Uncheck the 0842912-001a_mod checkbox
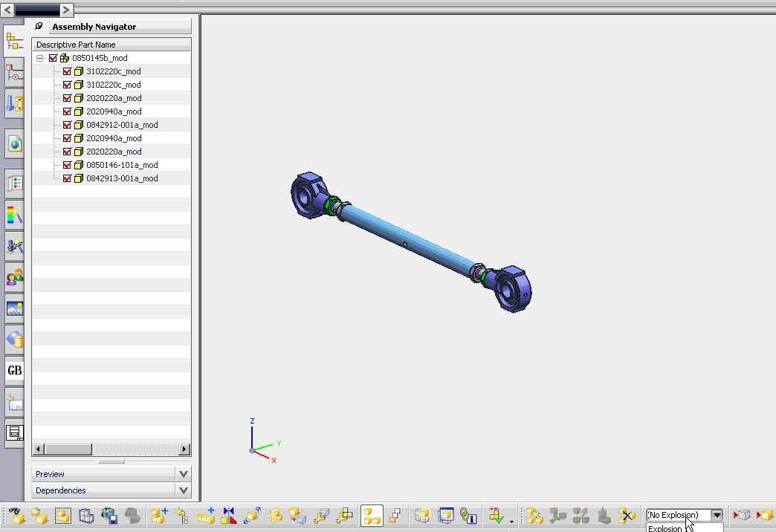The image size is (776, 532). coord(68,125)
